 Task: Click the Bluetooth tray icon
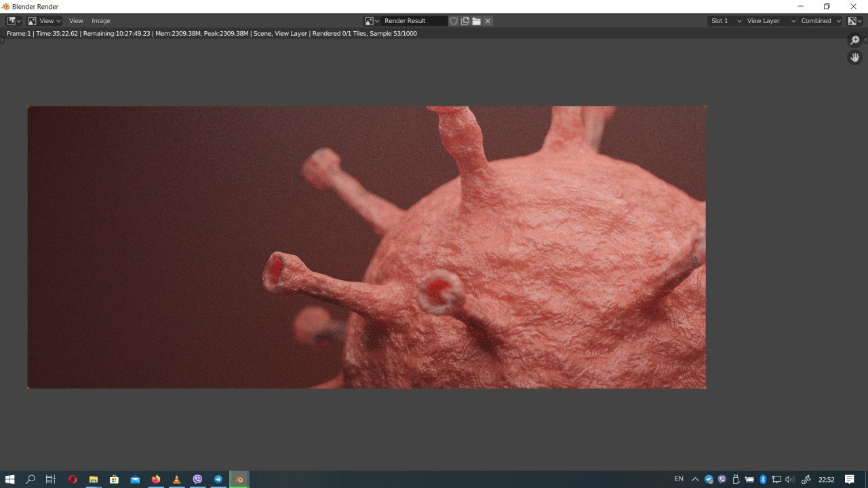click(x=763, y=479)
